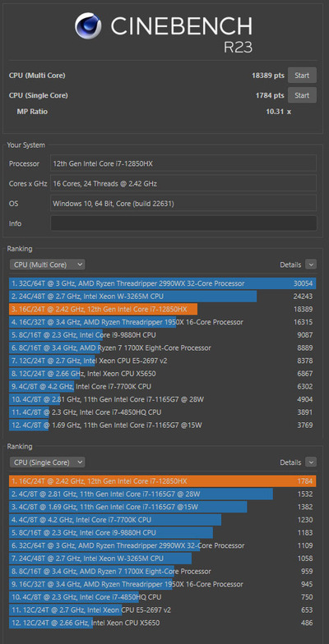The height and width of the screenshot is (644, 329).
Task: Select the orange i7-12850HX row scoring 18389
Action: [163, 309]
